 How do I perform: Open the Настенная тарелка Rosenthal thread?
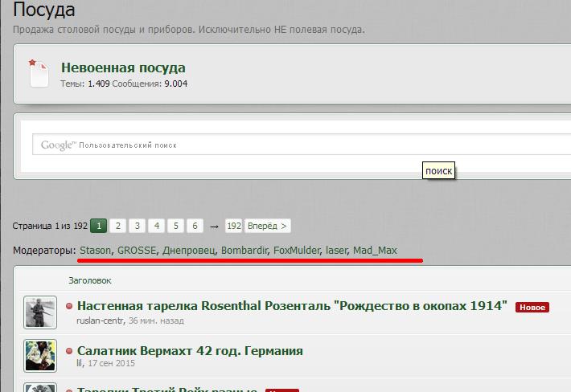[292, 306]
